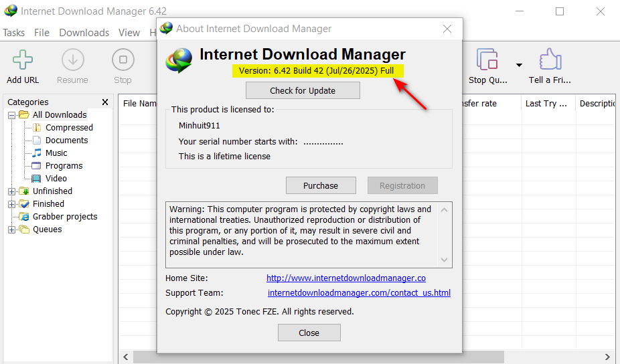Click the greyed-out Registration button

402,185
